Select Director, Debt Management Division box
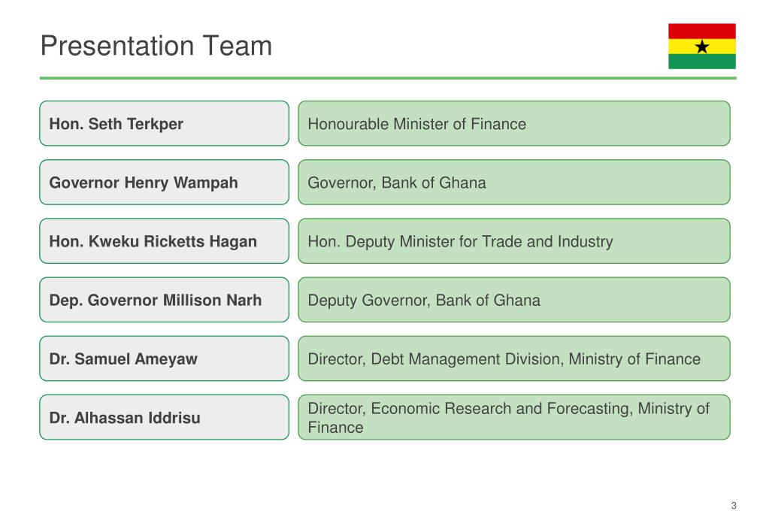The image size is (769, 532). coord(514,358)
